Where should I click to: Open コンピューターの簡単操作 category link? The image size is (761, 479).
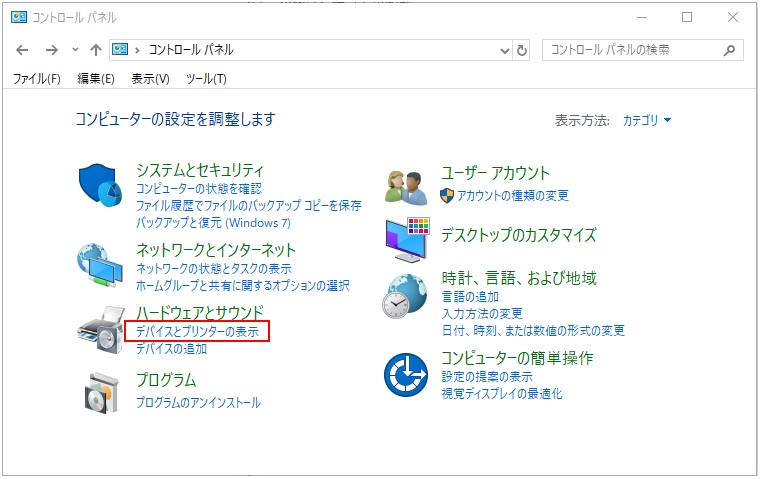517,358
